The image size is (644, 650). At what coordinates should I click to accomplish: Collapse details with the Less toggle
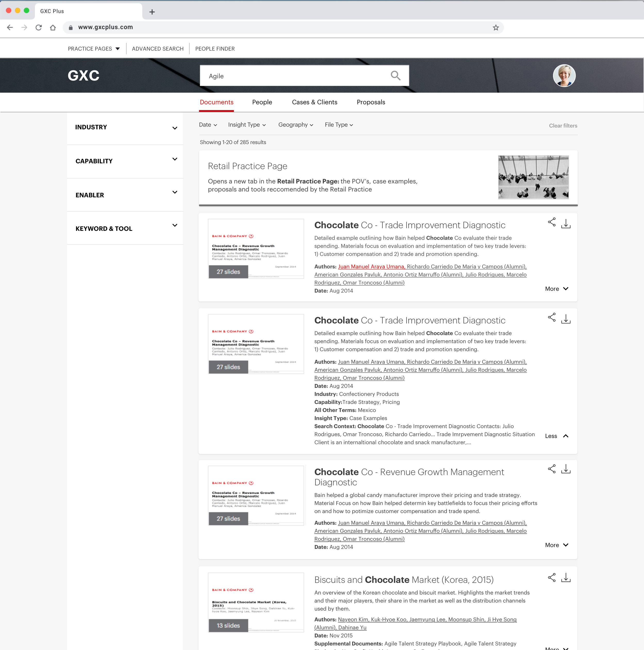pyautogui.click(x=556, y=436)
